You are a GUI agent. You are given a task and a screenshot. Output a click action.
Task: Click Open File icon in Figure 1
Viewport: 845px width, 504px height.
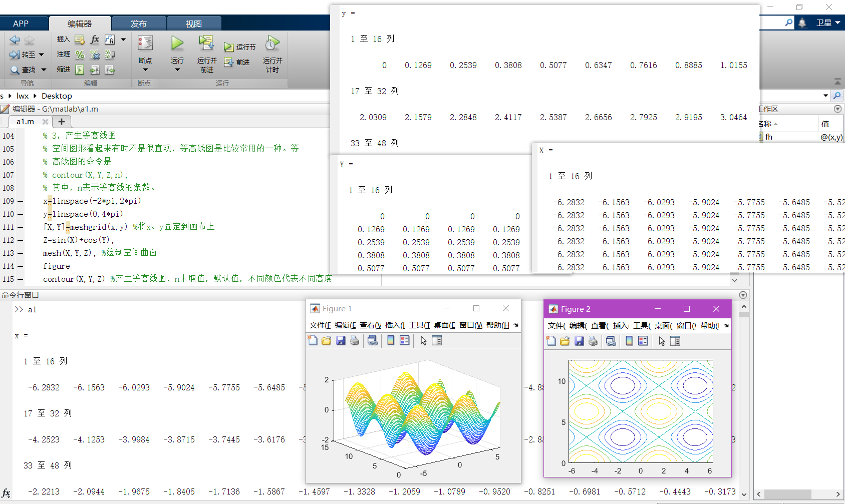[x=327, y=341]
